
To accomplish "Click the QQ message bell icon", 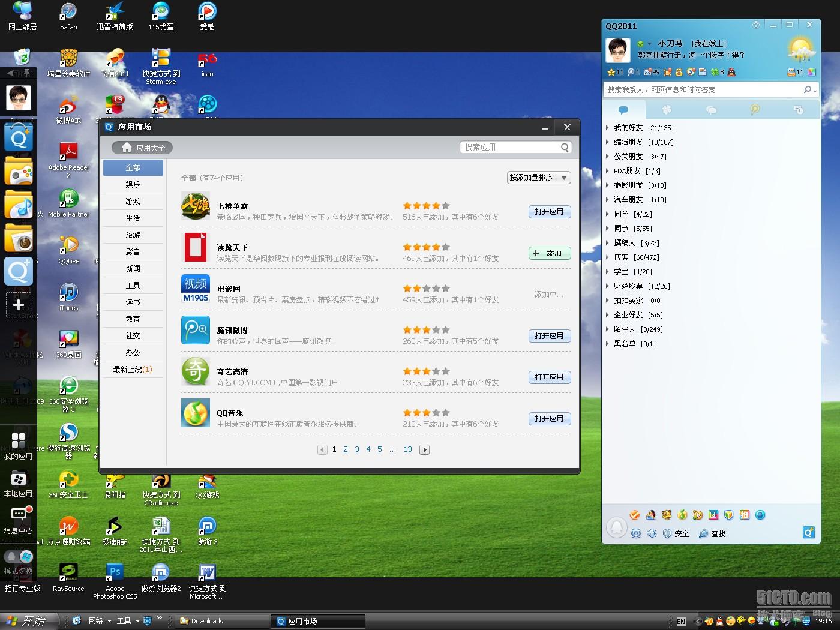I will point(616,527).
